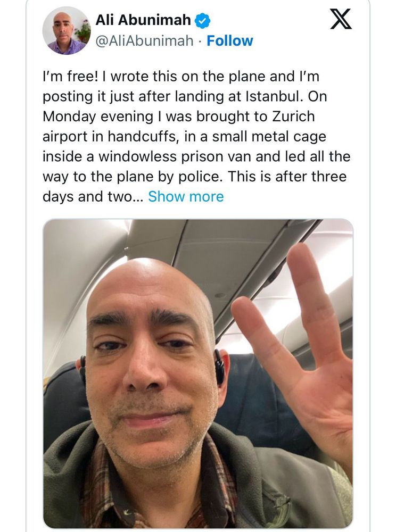
Task: Click the blue verified badge
Action: coord(202,21)
